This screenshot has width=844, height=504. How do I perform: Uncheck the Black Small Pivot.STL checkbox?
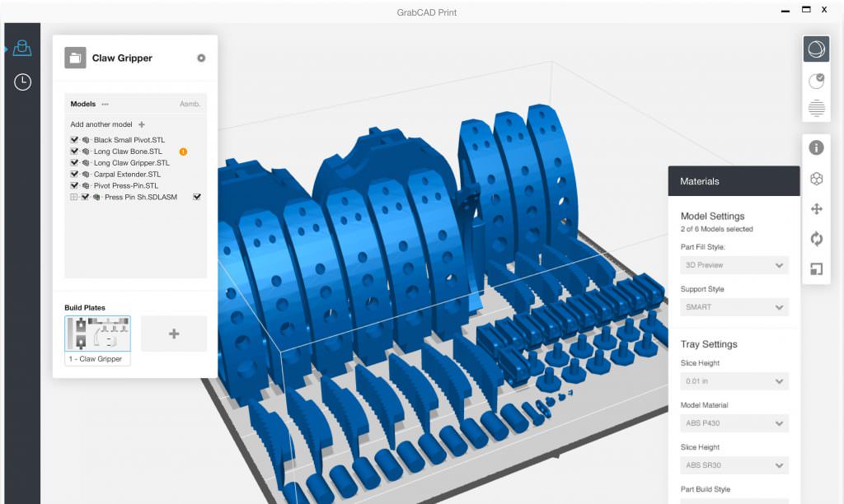pos(74,140)
